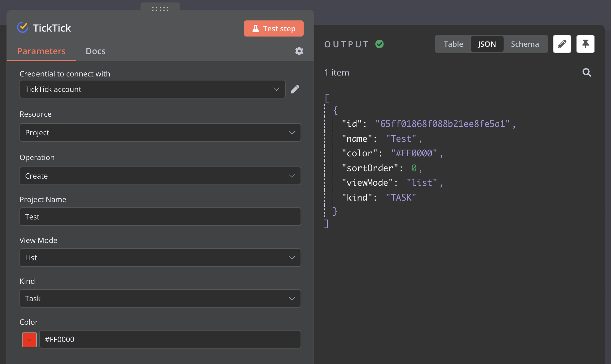Select the JSON output view
Image resolution: width=611 pixels, height=364 pixels.
pyautogui.click(x=487, y=44)
